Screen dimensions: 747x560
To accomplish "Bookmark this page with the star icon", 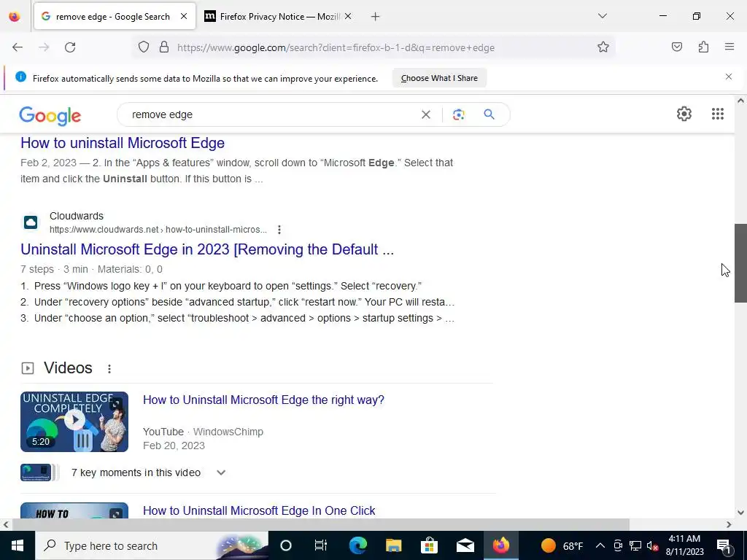I will pos(603,47).
